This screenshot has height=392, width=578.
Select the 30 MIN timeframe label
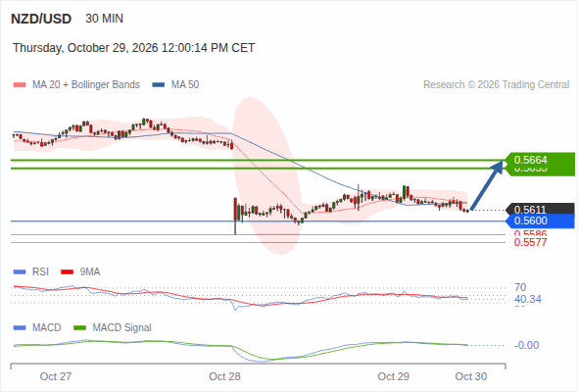click(x=104, y=19)
